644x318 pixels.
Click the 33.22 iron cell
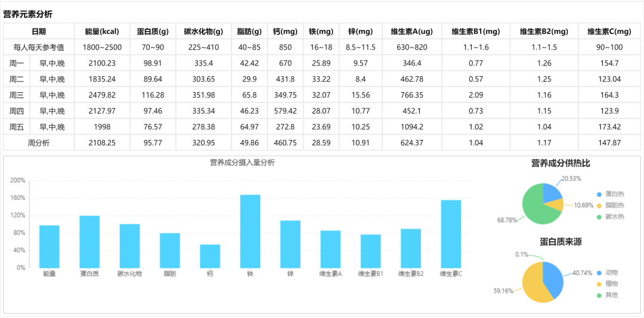(x=321, y=79)
